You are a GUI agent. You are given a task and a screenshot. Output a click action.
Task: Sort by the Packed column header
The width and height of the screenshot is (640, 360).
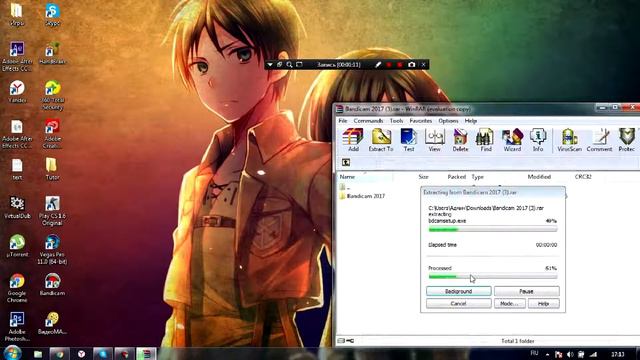(x=456, y=177)
